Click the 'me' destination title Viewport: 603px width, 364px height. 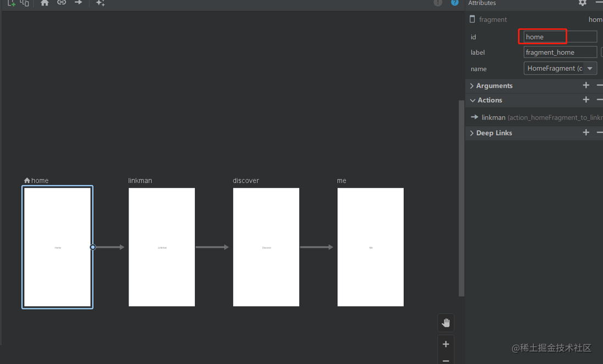click(x=342, y=181)
